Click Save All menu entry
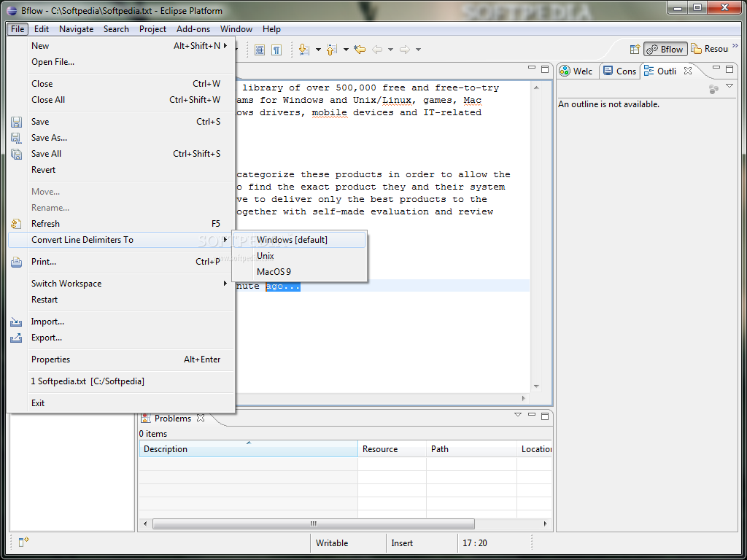The width and height of the screenshot is (747, 560). click(x=122, y=153)
